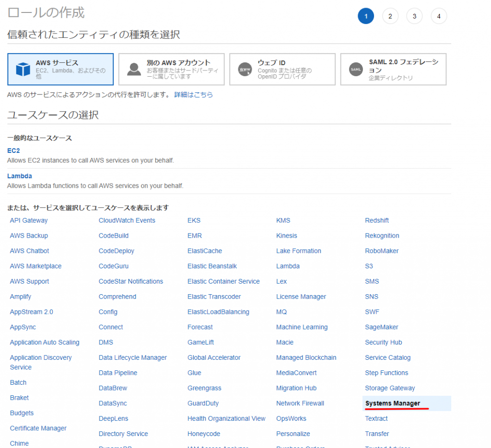Click AppSync service
The width and height of the screenshot is (491, 448).
23,327
